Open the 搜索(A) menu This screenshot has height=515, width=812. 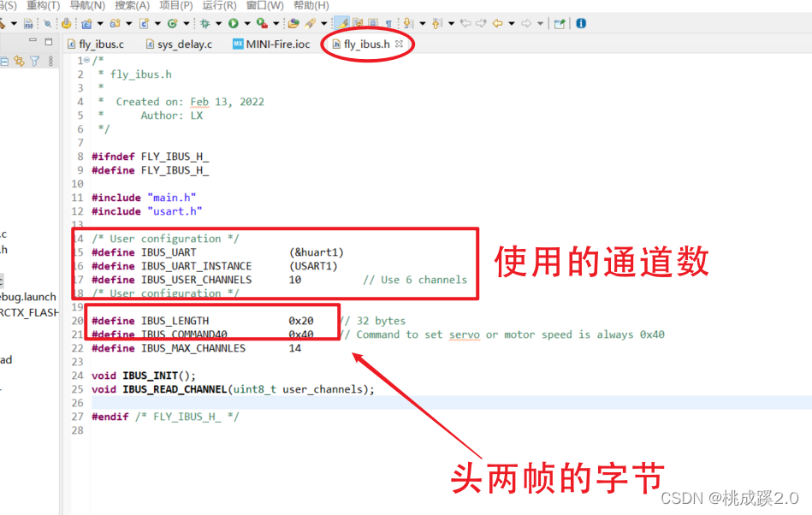pyautogui.click(x=132, y=5)
